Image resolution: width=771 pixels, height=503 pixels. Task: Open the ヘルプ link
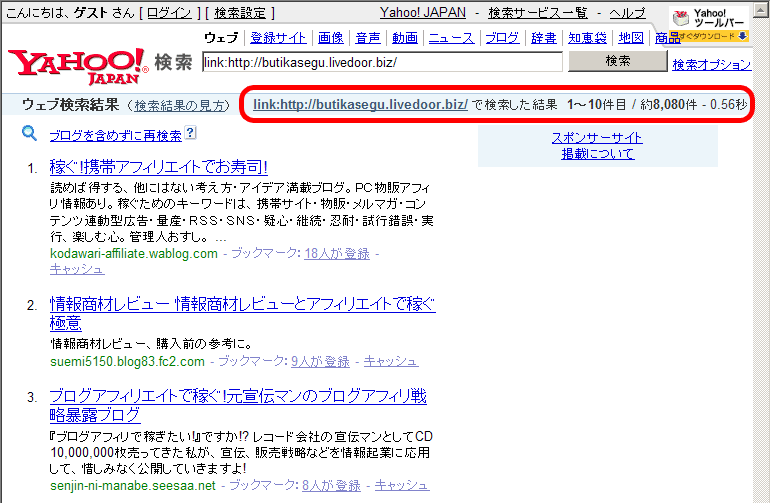(627, 13)
